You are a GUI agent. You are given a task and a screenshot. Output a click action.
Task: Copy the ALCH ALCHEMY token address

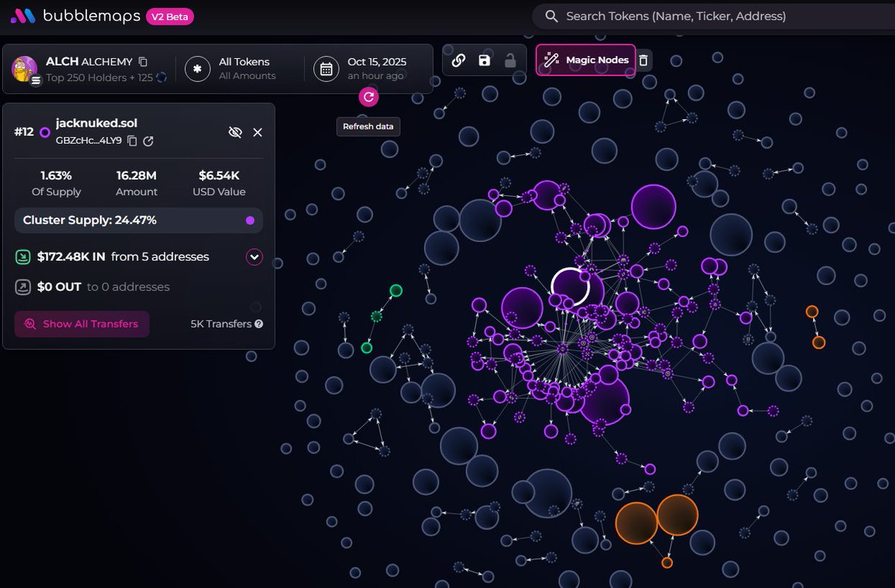click(144, 62)
